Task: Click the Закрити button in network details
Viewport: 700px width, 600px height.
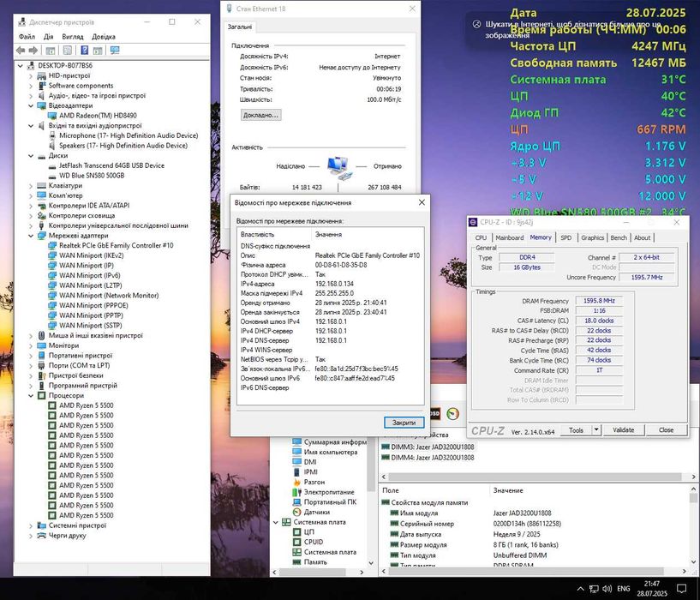Action: [x=403, y=423]
